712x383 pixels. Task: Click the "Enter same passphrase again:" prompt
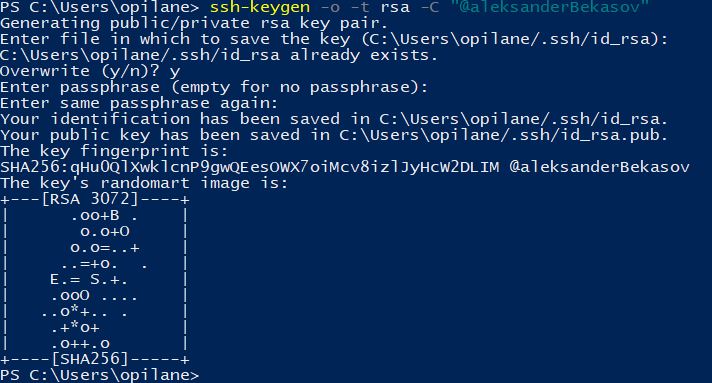(x=139, y=103)
